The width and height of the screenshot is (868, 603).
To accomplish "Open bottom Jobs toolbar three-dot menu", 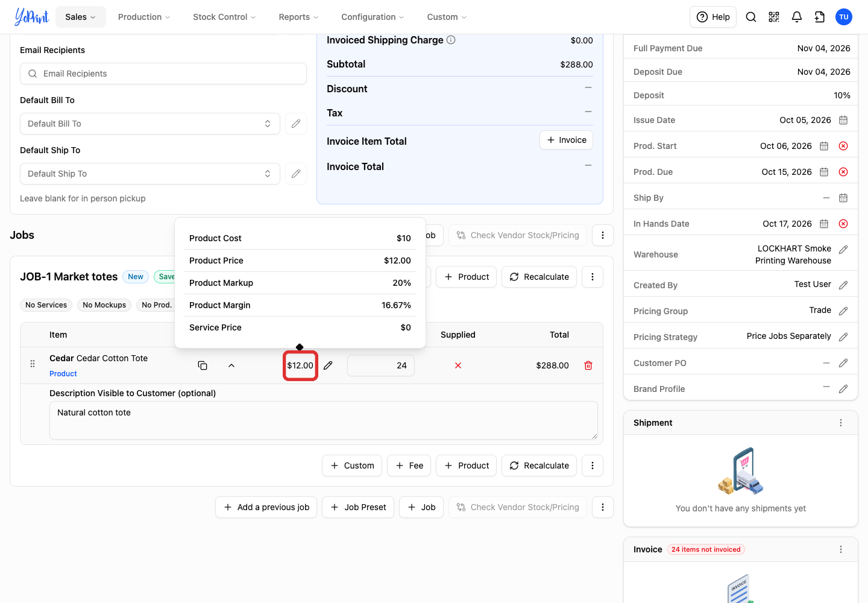I will [x=603, y=507].
